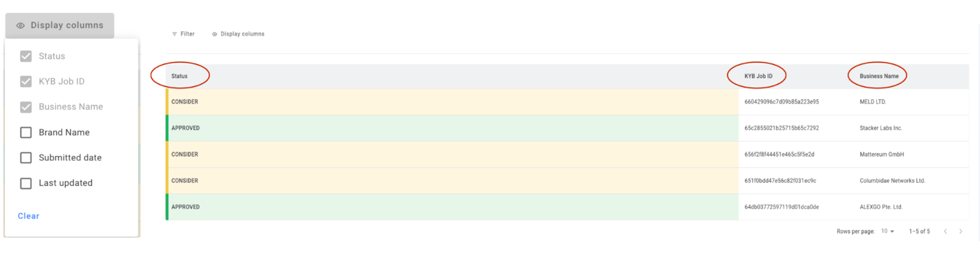Uncheck the Status column checkbox

click(26, 56)
